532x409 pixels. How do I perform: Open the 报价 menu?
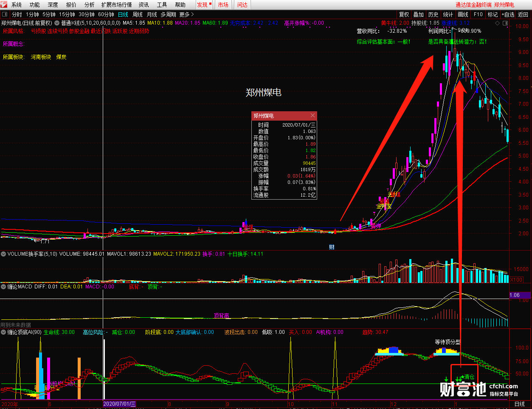tap(71, 5)
